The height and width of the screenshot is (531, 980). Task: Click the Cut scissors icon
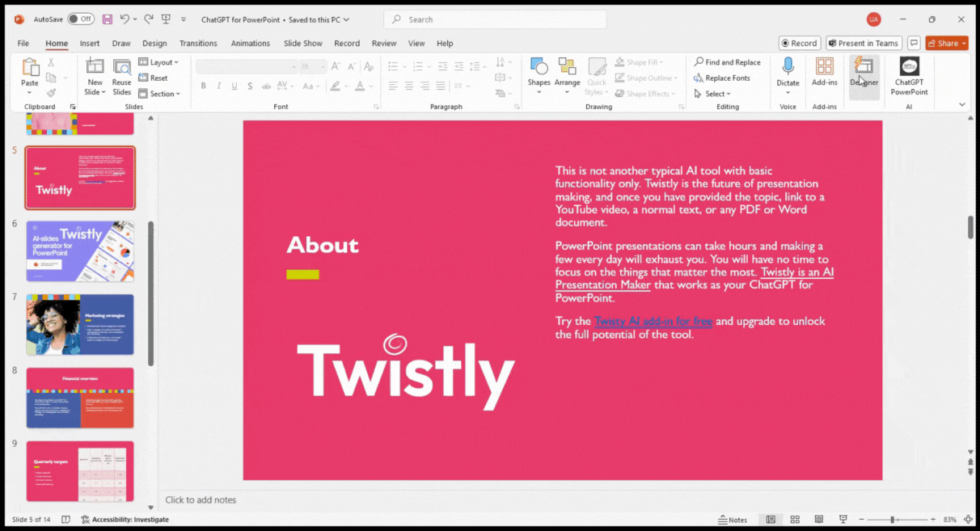[51, 62]
